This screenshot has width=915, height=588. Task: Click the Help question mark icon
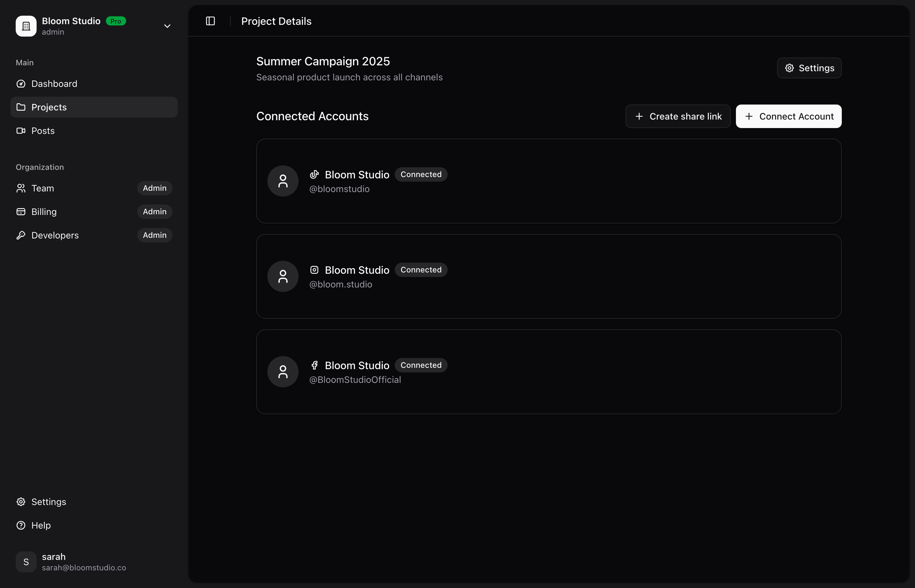(21, 525)
